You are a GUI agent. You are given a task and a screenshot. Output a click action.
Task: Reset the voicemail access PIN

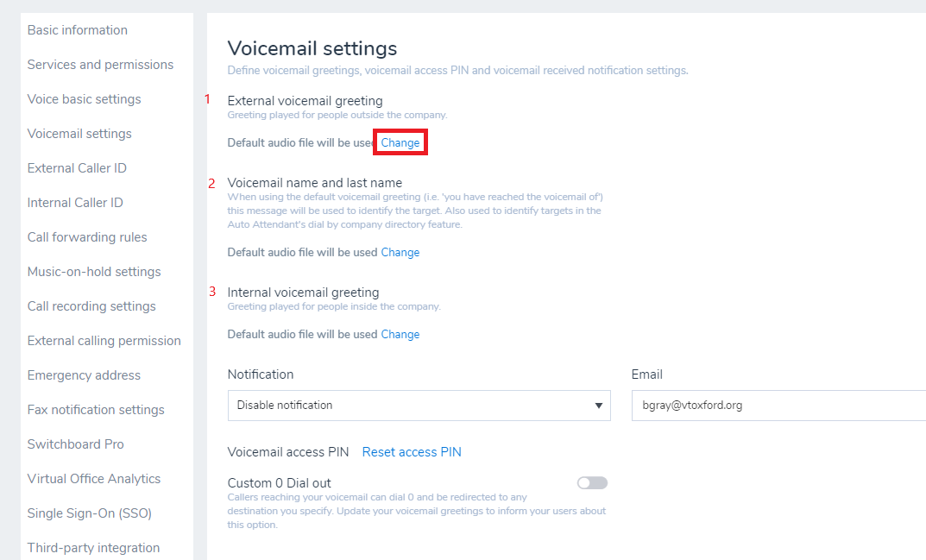pos(412,451)
